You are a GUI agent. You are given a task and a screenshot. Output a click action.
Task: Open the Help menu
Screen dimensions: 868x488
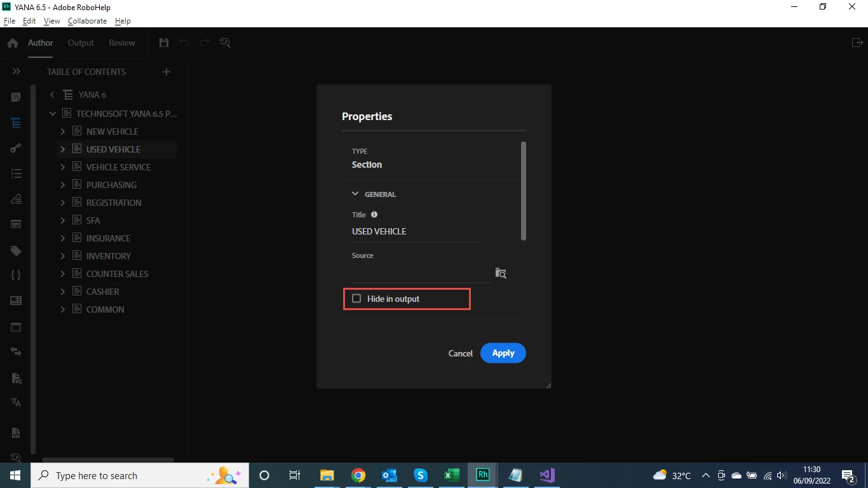(x=123, y=21)
